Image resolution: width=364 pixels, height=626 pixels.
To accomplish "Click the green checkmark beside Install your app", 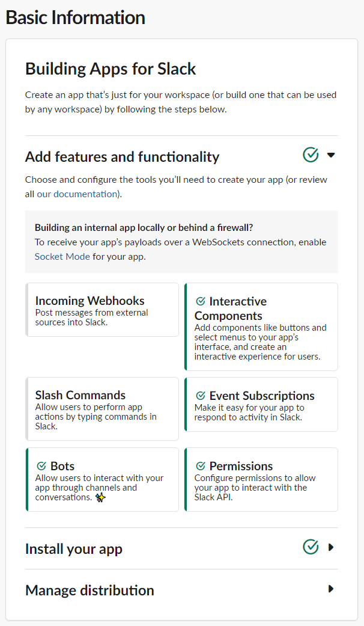I will coord(311,547).
